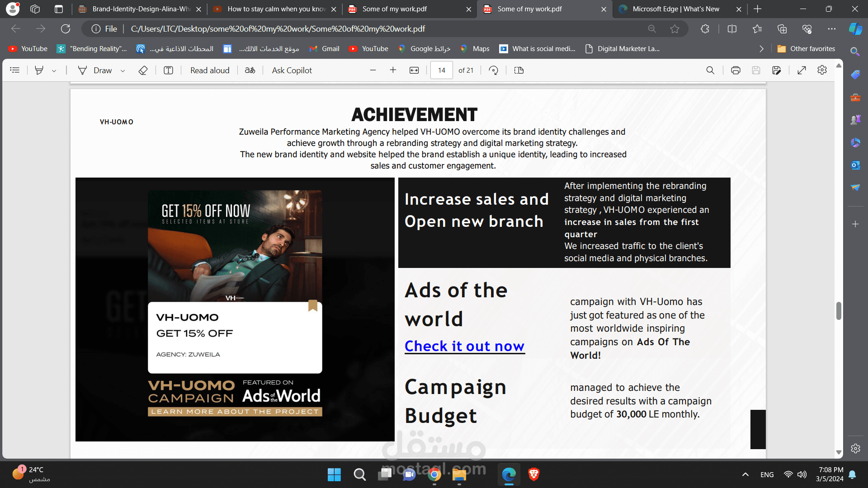Image resolution: width=868 pixels, height=488 pixels.
Task: Expand the favorites bar overflow chevron
Action: 761,49
